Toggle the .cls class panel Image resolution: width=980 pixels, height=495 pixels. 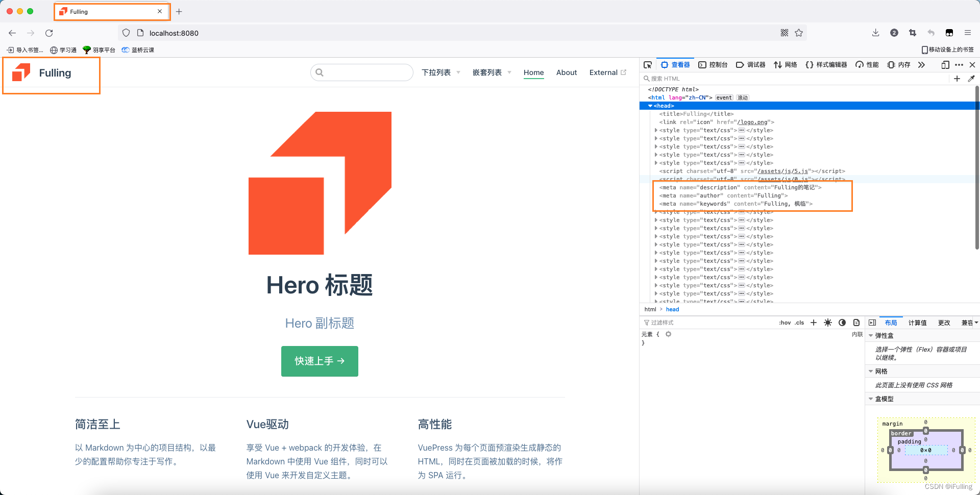[x=799, y=323]
